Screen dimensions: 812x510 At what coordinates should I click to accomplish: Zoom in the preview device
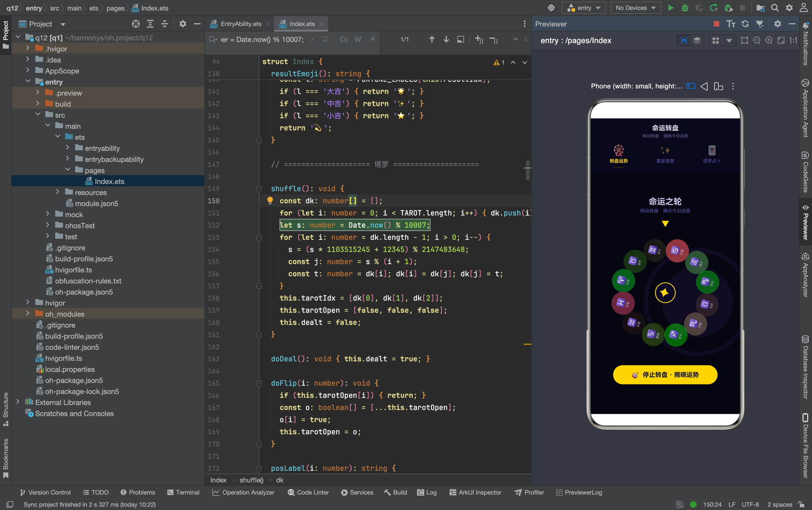(x=769, y=41)
